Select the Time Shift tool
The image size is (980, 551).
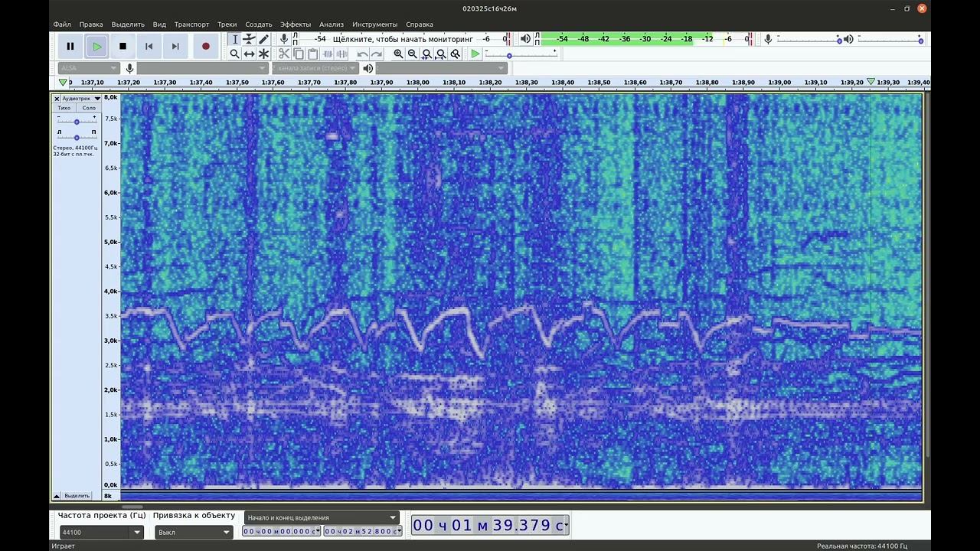click(x=250, y=54)
